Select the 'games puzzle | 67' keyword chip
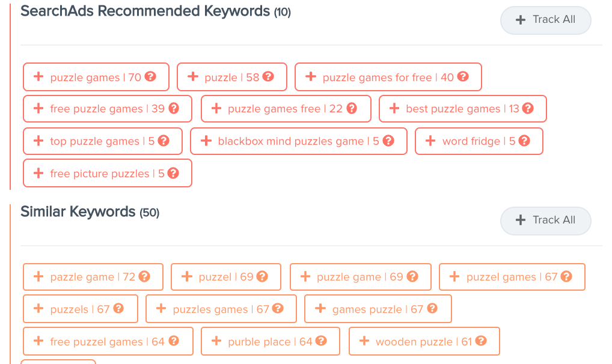Viewport: 612px width, 364px height. coord(378,309)
